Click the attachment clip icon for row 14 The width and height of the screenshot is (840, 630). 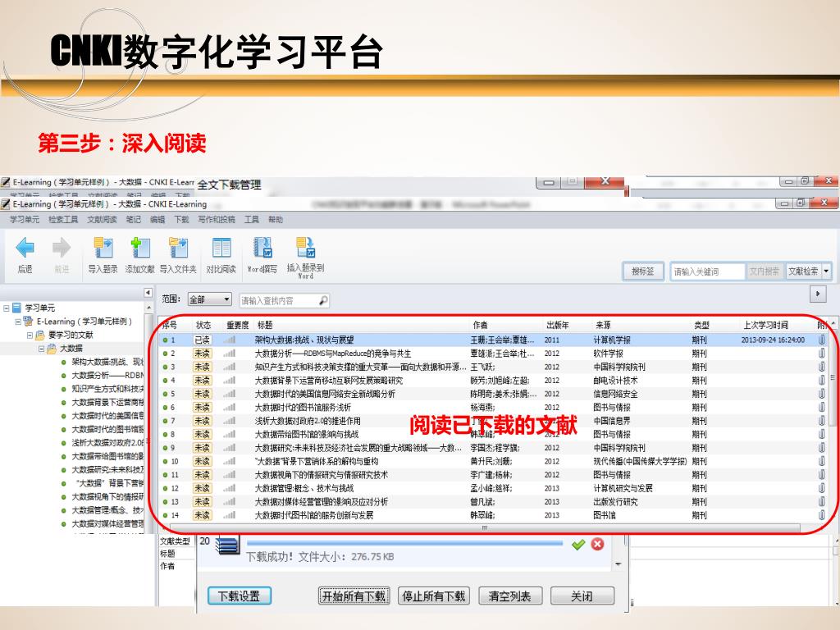pyautogui.click(x=821, y=515)
